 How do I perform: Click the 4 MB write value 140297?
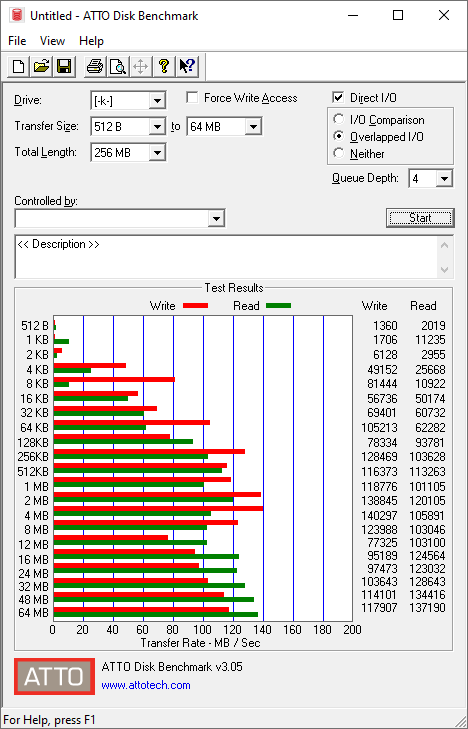[380, 516]
